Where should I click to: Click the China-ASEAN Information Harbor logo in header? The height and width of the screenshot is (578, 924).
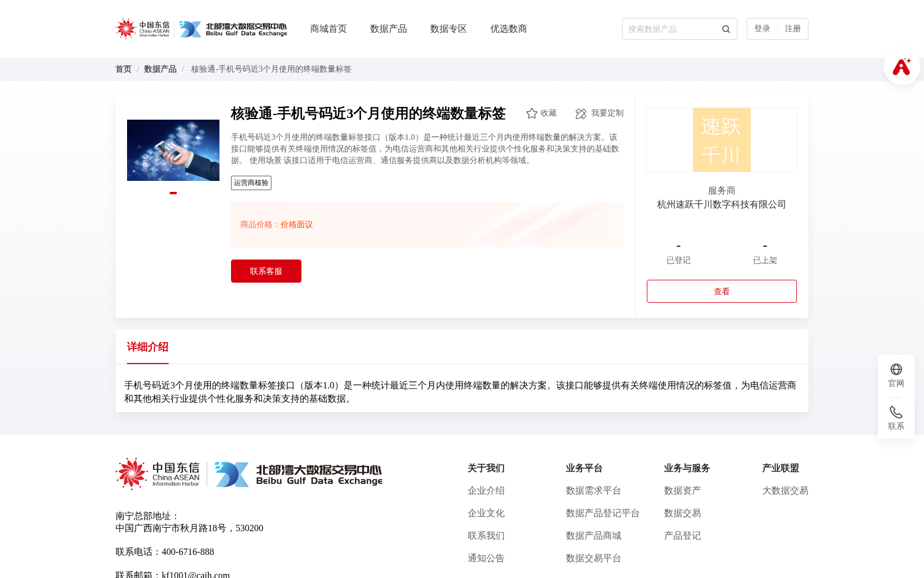click(143, 29)
